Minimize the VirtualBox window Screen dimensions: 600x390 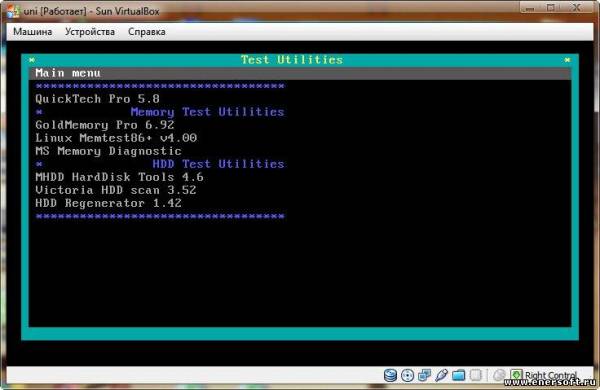530,8
